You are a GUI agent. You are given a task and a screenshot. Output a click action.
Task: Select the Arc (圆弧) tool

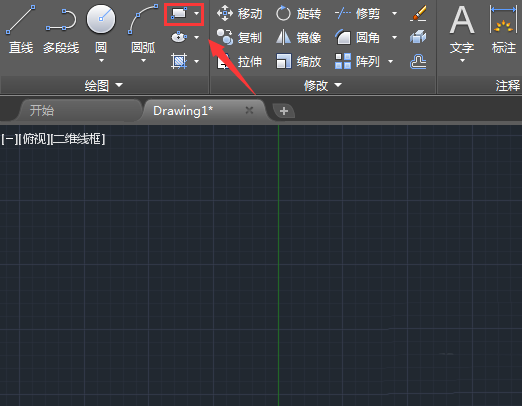[143, 29]
